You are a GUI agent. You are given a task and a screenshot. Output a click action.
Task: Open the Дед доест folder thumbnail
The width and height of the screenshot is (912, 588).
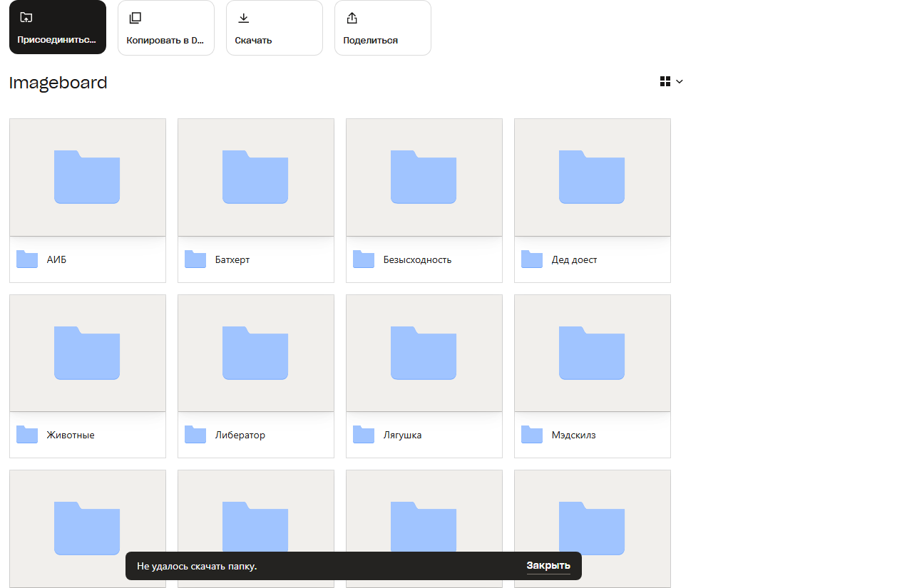(593, 177)
